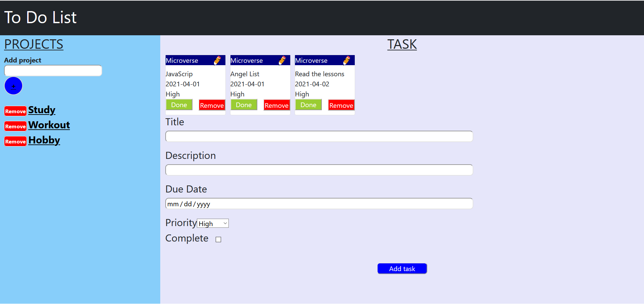Click into the Title input field
This screenshot has height=304, width=644.
tap(319, 136)
